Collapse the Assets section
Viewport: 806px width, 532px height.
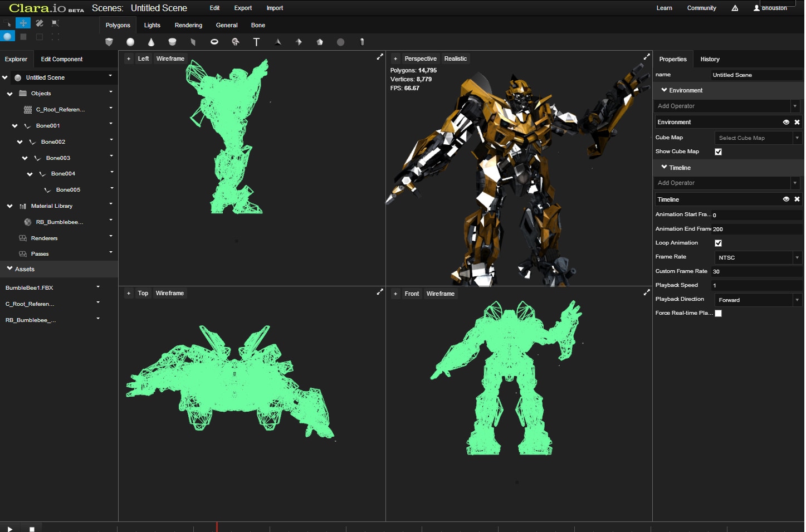pyautogui.click(x=9, y=269)
